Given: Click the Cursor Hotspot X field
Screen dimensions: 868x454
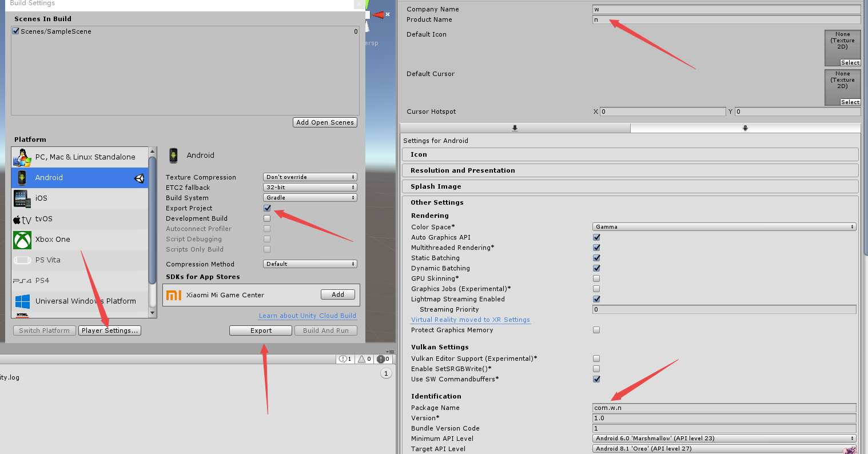Looking at the screenshot, I should (663, 111).
